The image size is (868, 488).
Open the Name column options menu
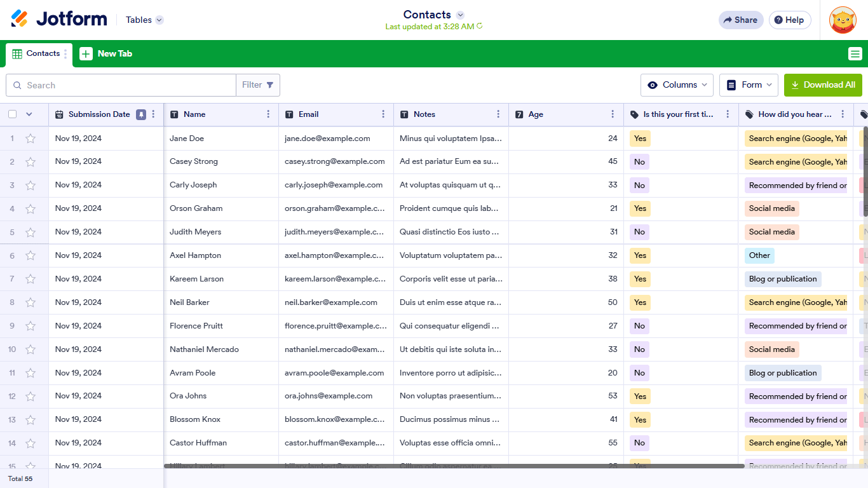pyautogui.click(x=268, y=114)
